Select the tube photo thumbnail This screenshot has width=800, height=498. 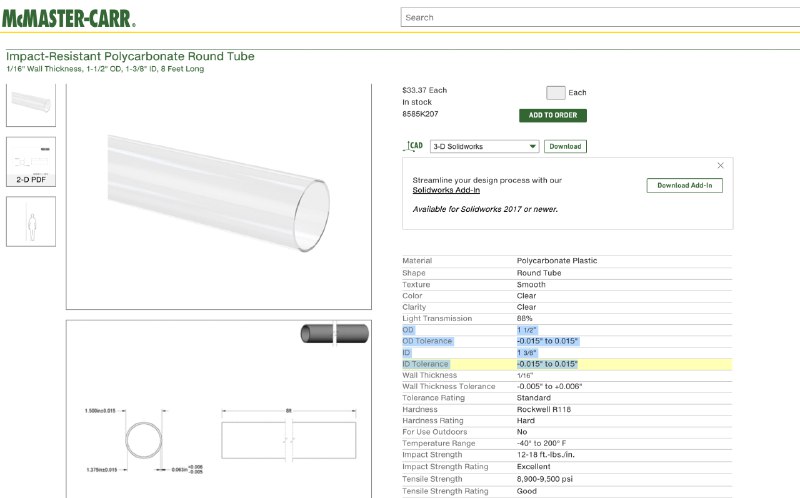[31, 105]
